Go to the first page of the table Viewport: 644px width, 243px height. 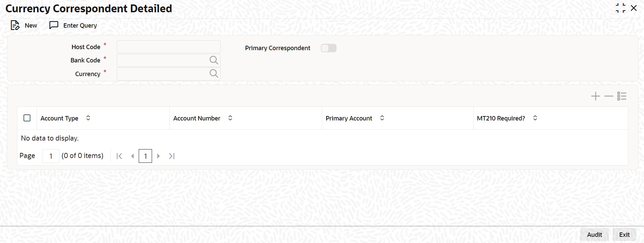[119, 156]
